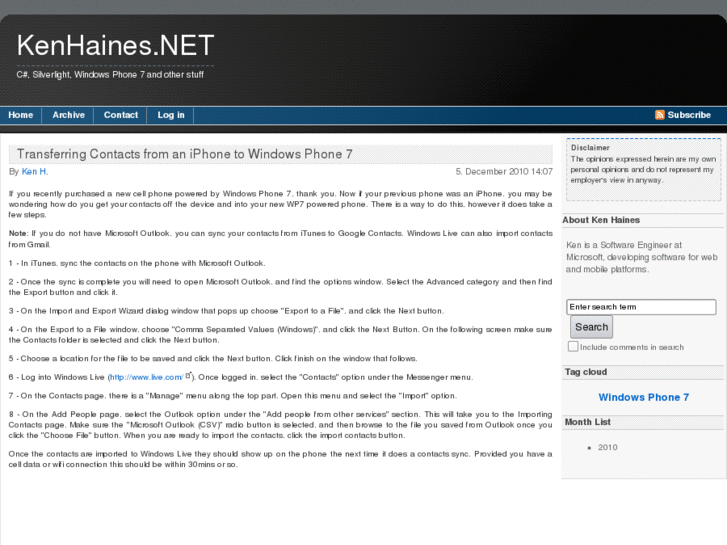Click step 7 Contacts page Manage text
727x545 pixels.
[x=233, y=396]
